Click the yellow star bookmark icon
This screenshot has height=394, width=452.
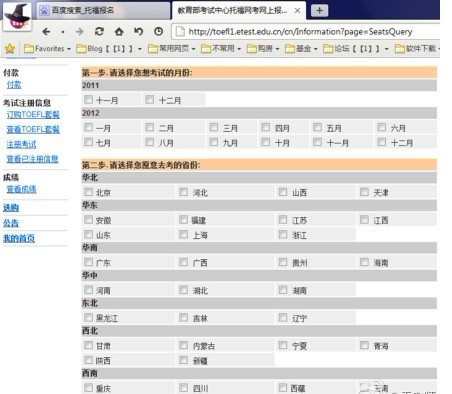point(10,49)
